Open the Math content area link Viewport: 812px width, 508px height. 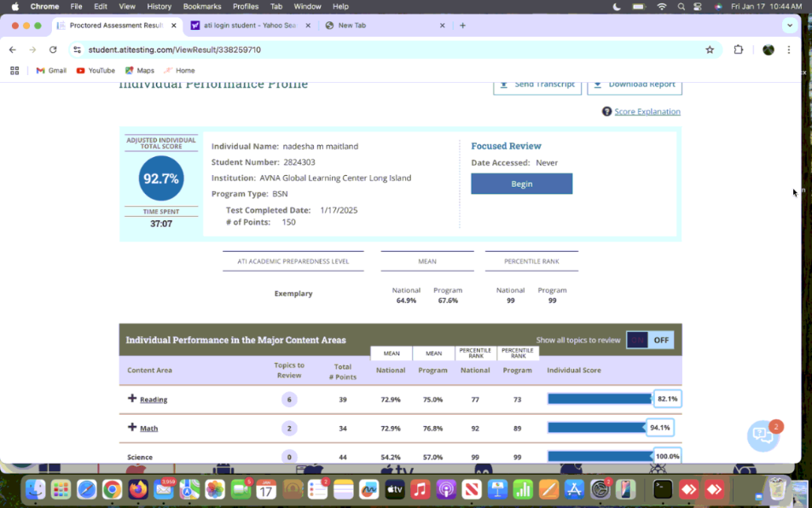tap(148, 429)
